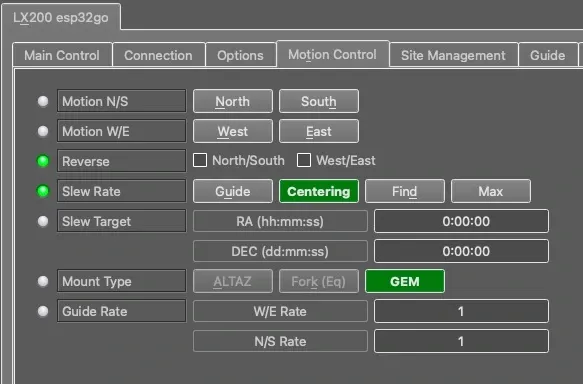This screenshot has width=583, height=384.
Task: Click the Mount Type property label
Action: (x=122, y=281)
